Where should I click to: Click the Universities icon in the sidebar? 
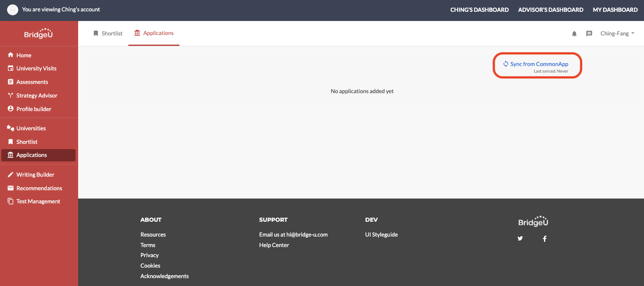pos(10,128)
